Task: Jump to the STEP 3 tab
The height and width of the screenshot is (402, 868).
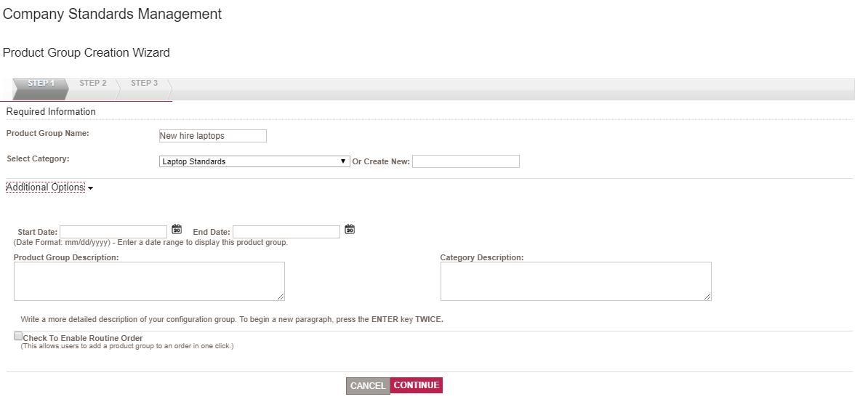Action: (144, 84)
